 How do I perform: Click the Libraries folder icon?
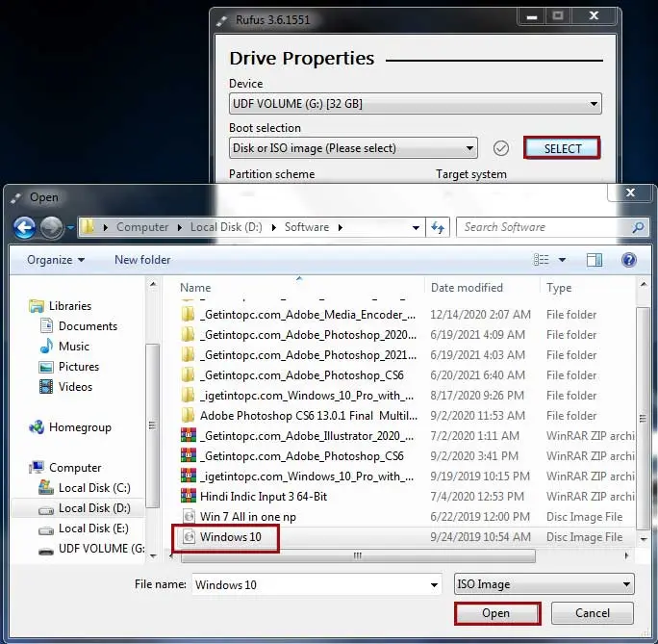(37, 306)
